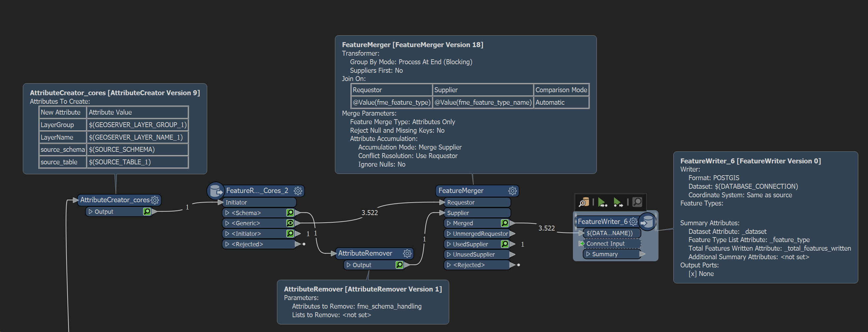
Task: Inspect cached features on Merged port
Action: coord(505,223)
